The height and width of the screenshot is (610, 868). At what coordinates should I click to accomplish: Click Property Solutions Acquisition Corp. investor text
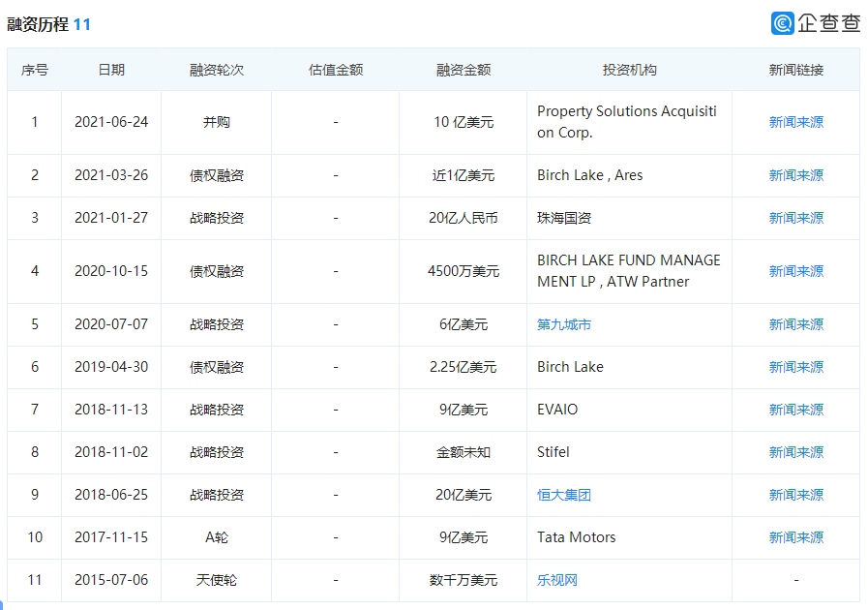click(x=627, y=122)
